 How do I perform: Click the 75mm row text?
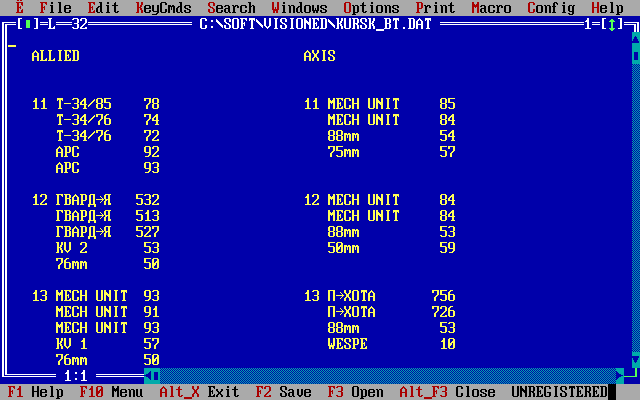[344, 152]
